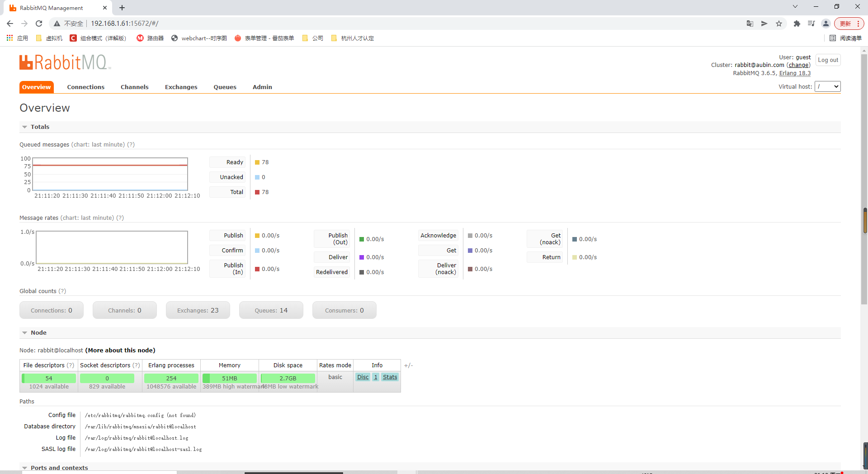This screenshot has width=868, height=474.
Task: Switch to the Channels tab
Action: pos(135,87)
